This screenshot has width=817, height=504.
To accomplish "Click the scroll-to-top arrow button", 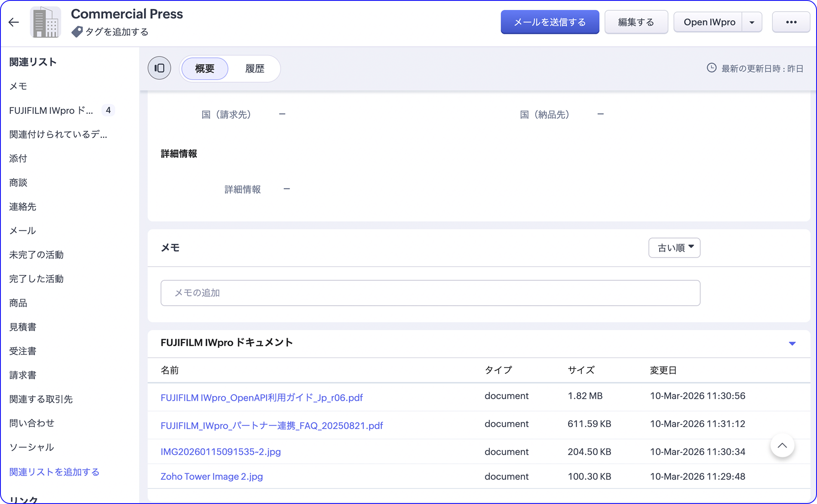I will (782, 446).
